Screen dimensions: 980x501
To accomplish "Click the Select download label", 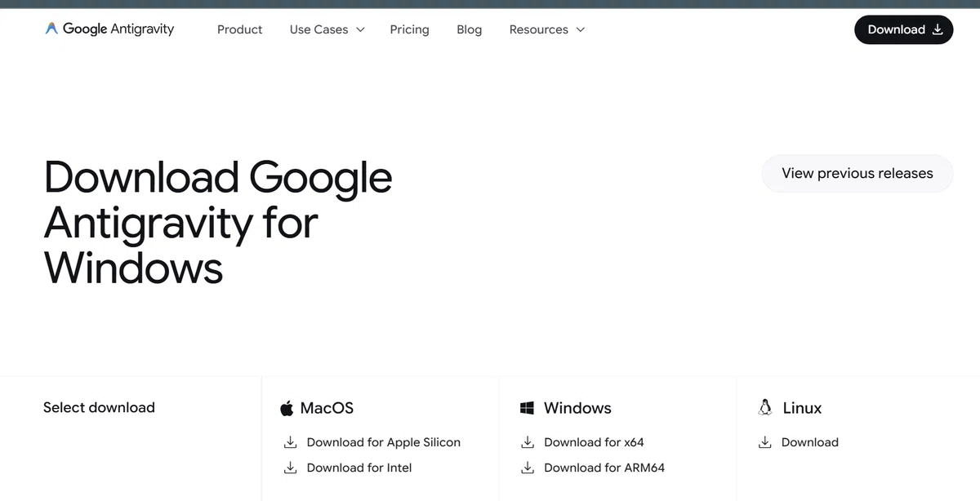I will 99,407.
